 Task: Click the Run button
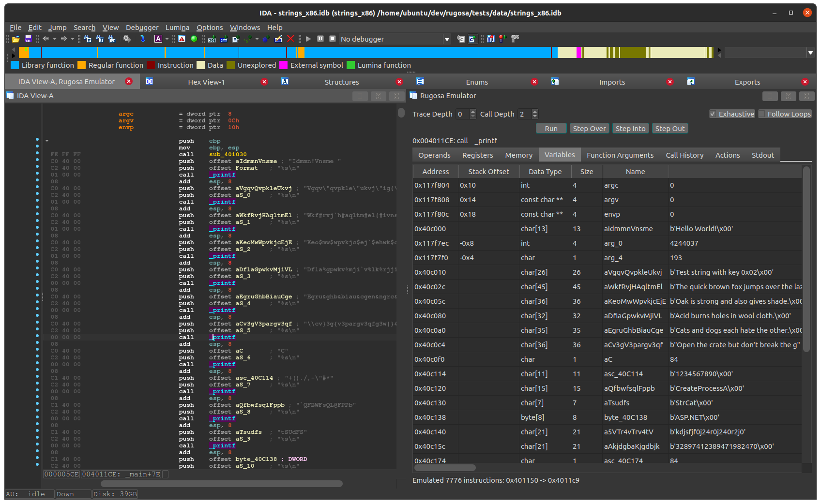point(551,129)
